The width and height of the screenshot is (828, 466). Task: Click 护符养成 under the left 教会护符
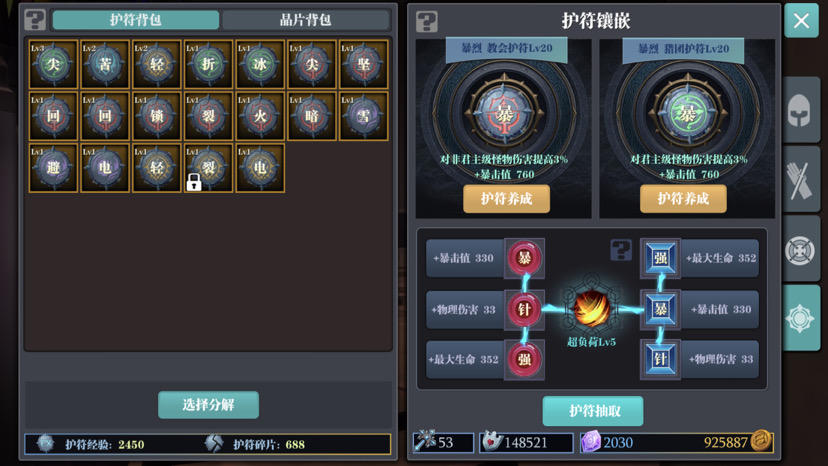point(506,199)
